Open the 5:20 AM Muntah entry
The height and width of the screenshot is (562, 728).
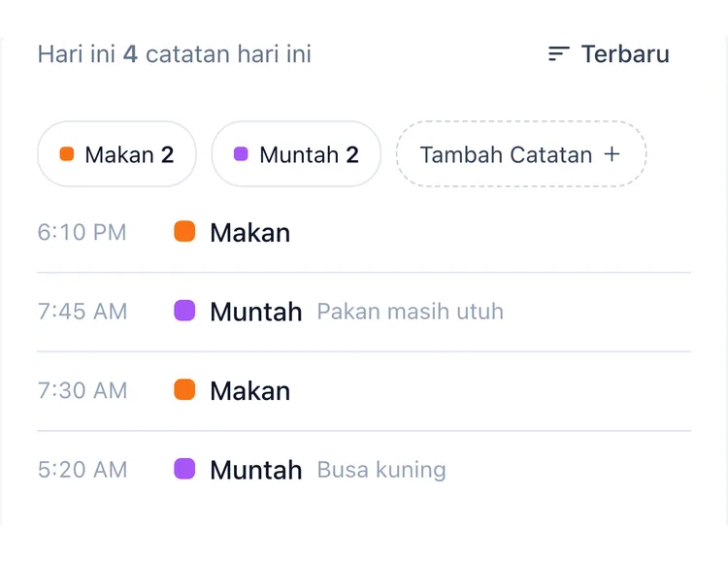[x=364, y=470]
